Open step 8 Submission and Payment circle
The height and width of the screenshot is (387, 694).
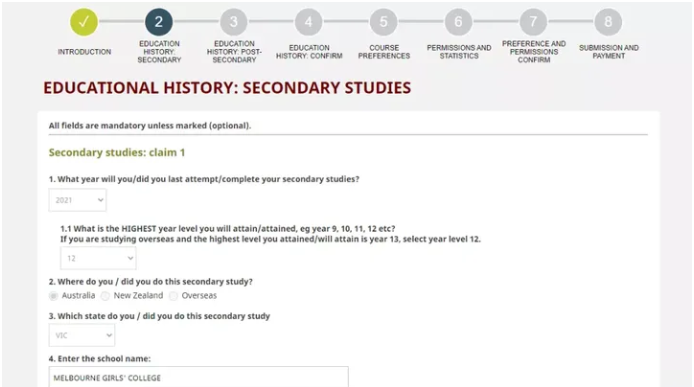[608, 22]
